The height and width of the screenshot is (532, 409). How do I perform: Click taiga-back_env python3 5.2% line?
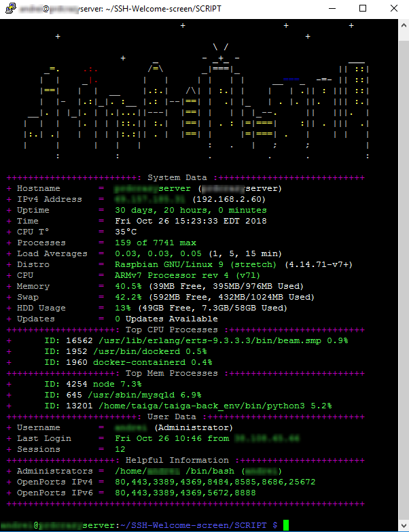pos(188,406)
